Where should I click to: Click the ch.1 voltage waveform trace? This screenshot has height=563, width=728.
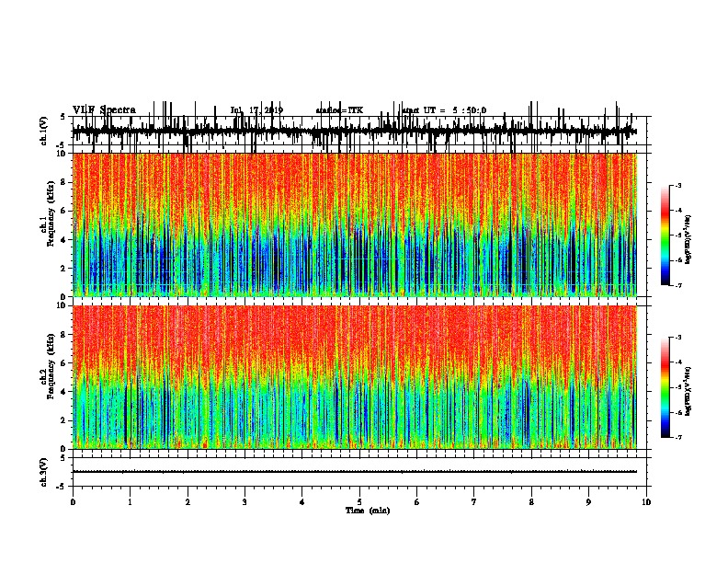[354, 132]
